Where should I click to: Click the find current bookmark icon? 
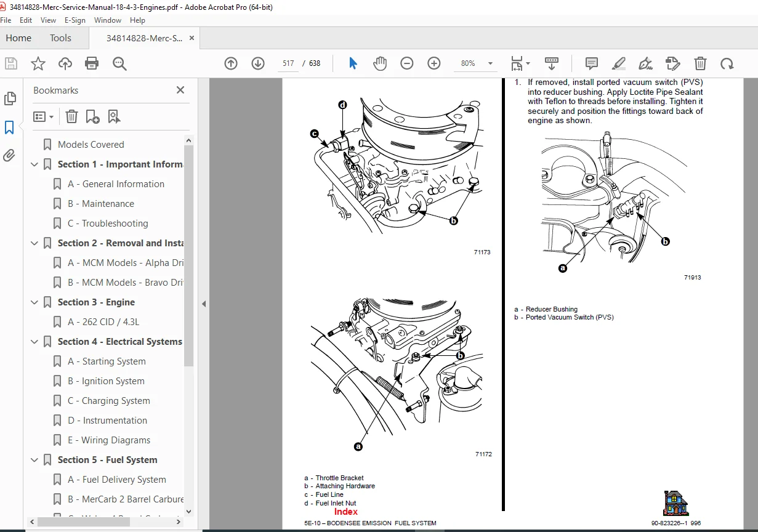tap(114, 116)
